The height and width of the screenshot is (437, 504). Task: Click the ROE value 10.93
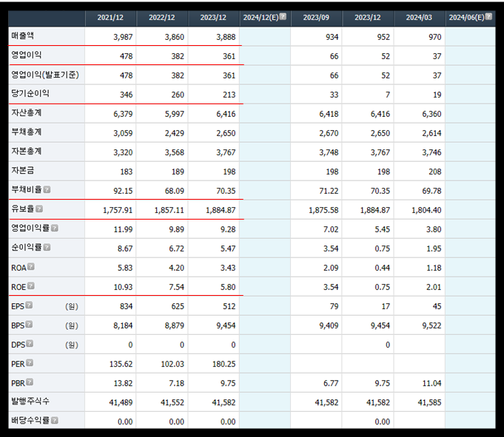tap(123, 288)
